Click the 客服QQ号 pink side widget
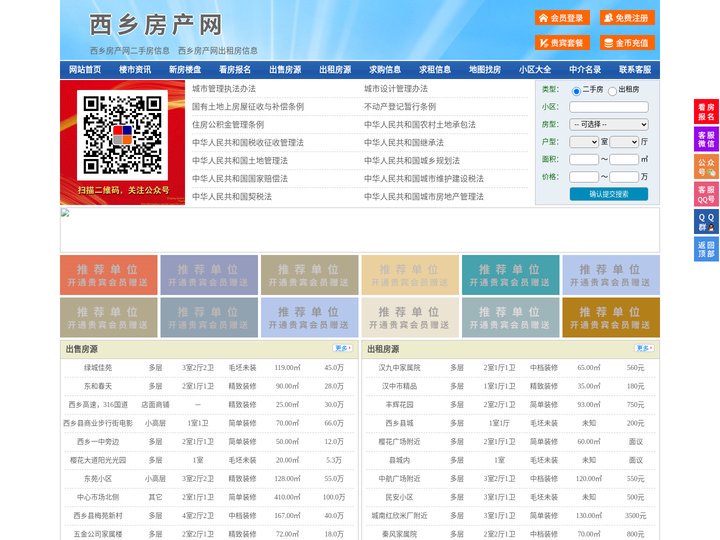The height and width of the screenshot is (540, 720). [706, 194]
